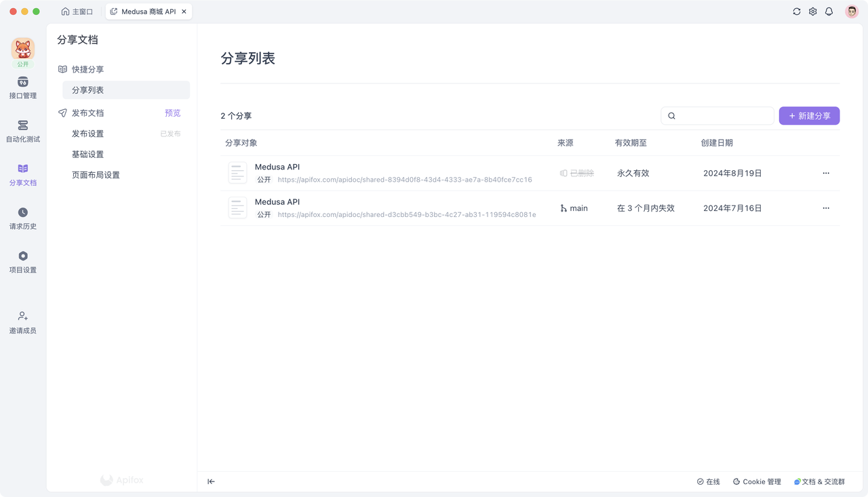Click the search input field
This screenshot has height=497, width=868.
pyautogui.click(x=717, y=116)
